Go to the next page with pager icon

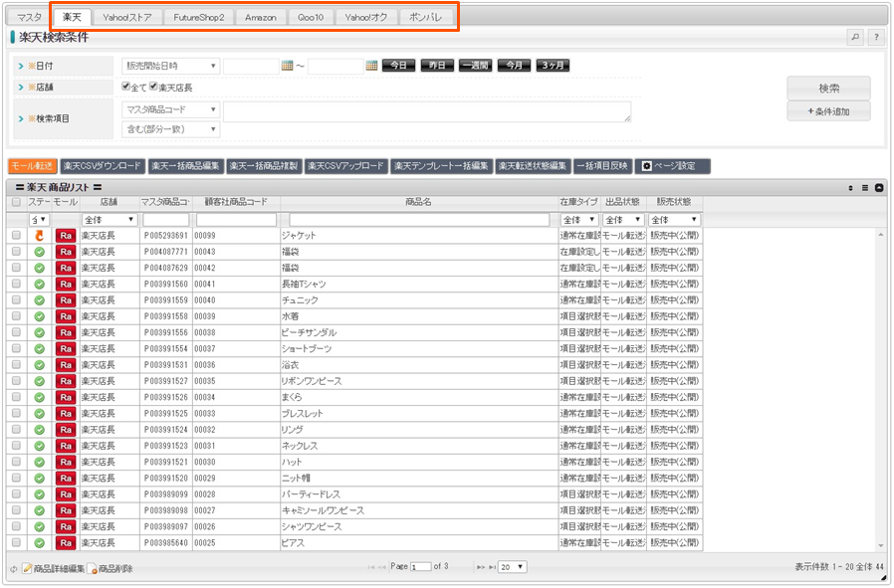[480, 567]
